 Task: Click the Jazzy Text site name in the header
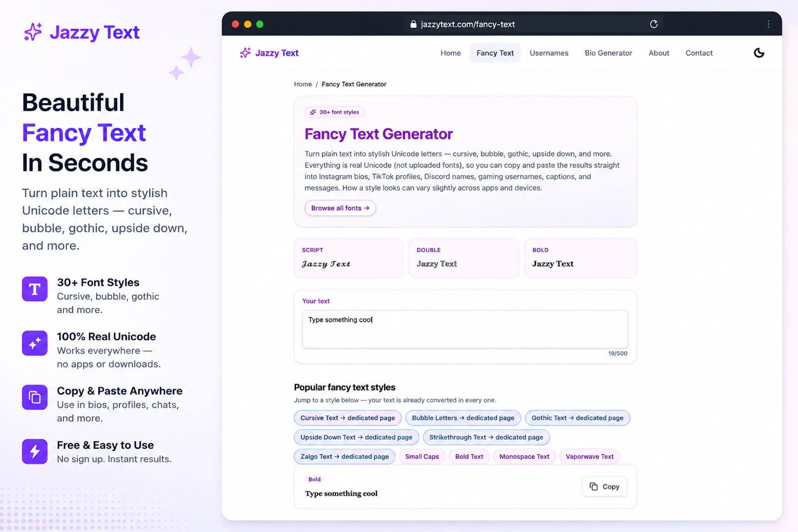click(x=277, y=53)
